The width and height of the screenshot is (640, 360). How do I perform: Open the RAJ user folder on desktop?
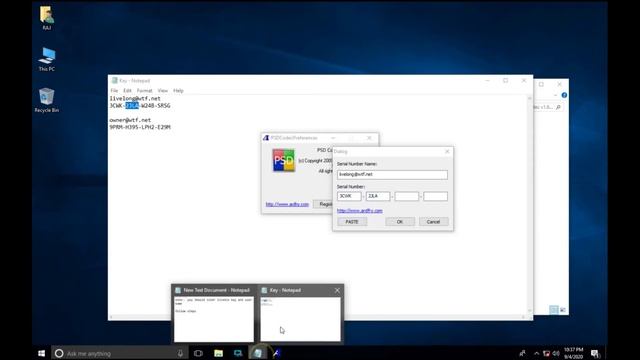tap(47, 17)
